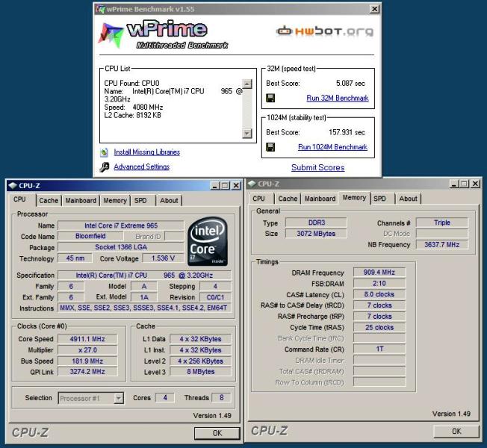Click the QPI Link 3274.2 MHz field

pos(87,372)
